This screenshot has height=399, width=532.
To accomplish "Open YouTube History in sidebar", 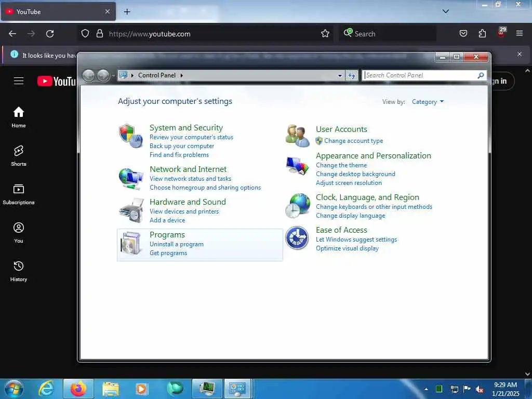I will pyautogui.click(x=19, y=271).
